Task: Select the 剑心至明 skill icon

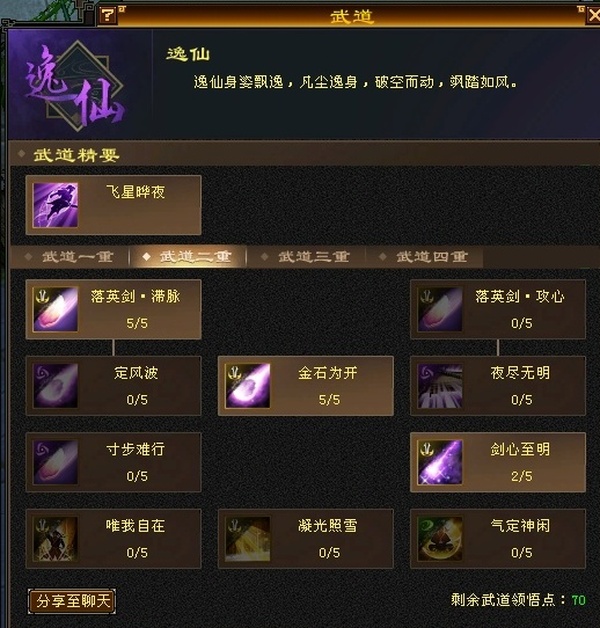Action: [440, 462]
